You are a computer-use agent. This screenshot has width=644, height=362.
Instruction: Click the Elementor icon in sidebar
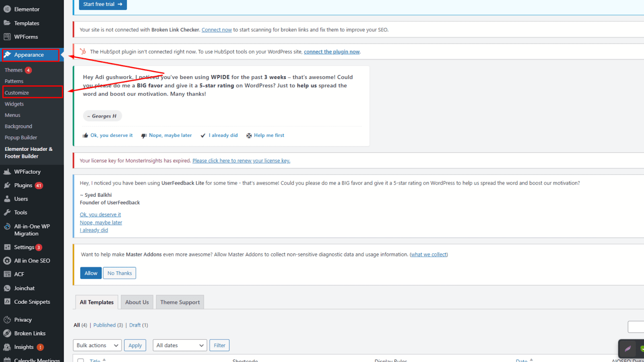(x=7, y=9)
